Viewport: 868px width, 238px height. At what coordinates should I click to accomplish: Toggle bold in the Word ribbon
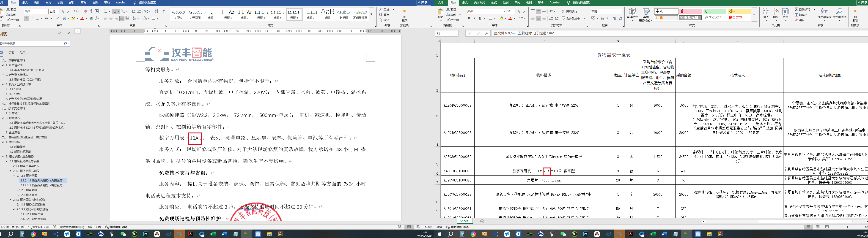(x=26, y=19)
